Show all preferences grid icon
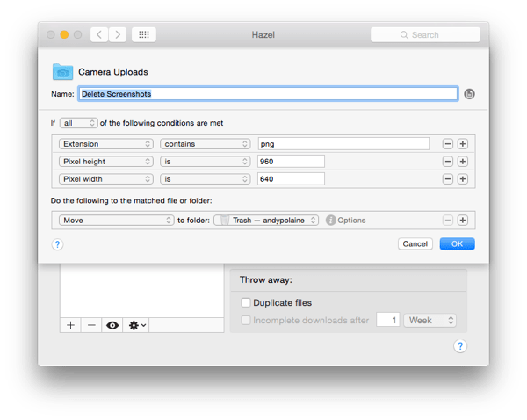This screenshot has height=420, width=527. tap(144, 34)
